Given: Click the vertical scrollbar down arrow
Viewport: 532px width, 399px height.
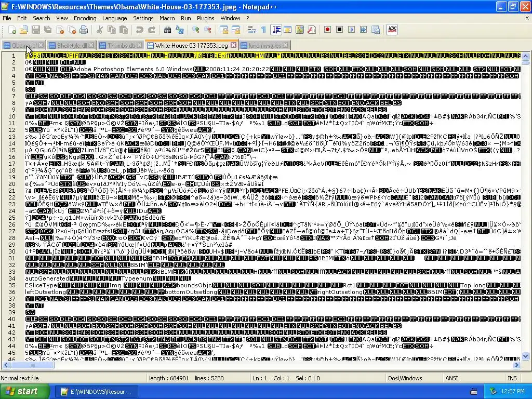Looking at the screenshot, I should pos(526,356).
